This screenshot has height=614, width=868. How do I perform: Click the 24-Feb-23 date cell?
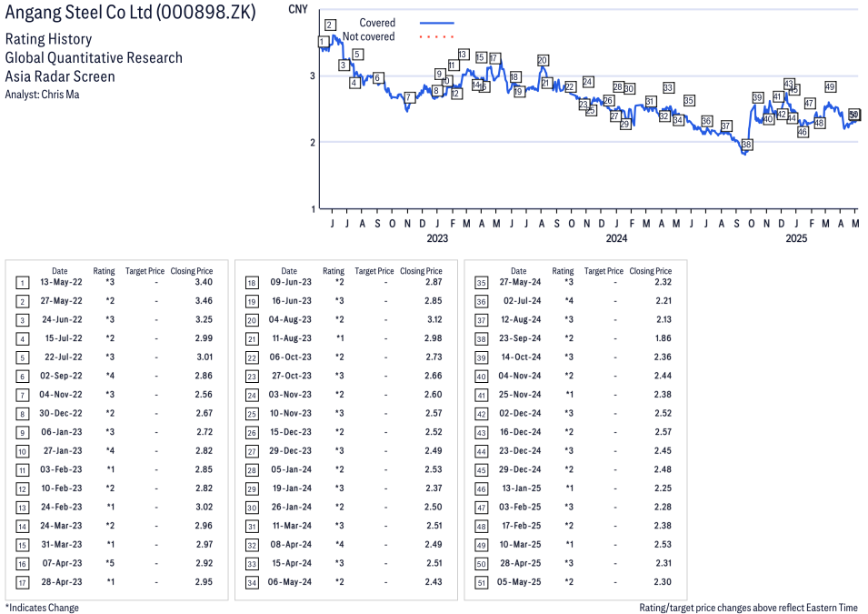[x=61, y=507]
